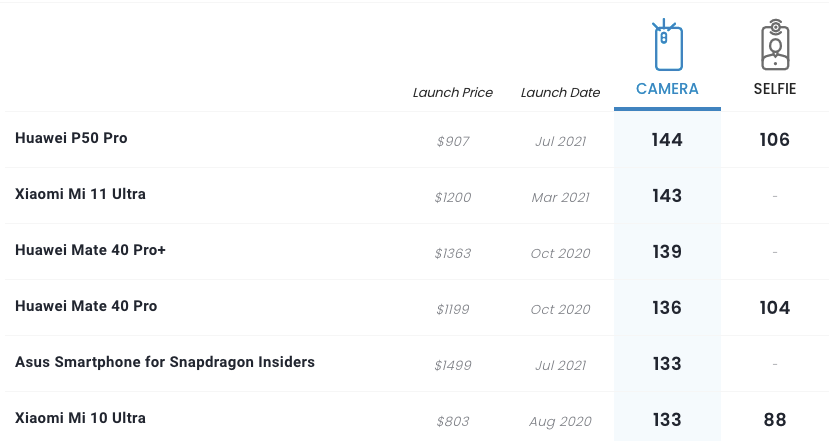
Task: Sort by the Launch Date column
Action: 560,93
